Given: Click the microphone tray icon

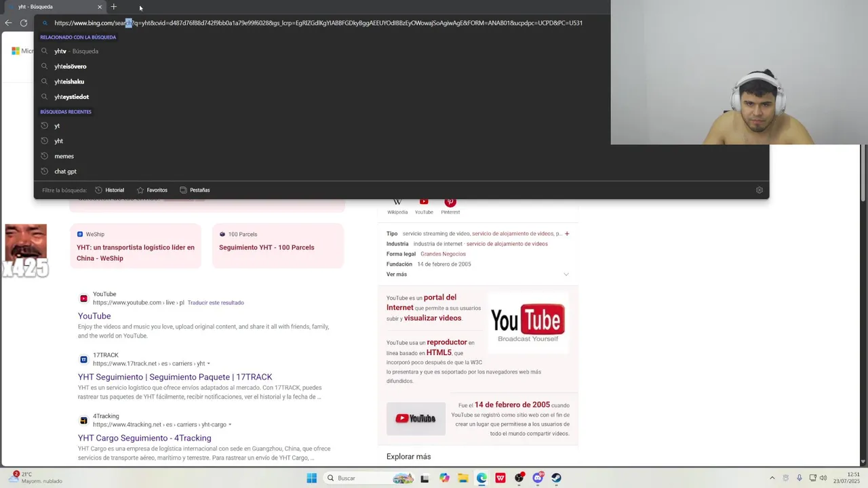Looking at the screenshot, I should 800,478.
